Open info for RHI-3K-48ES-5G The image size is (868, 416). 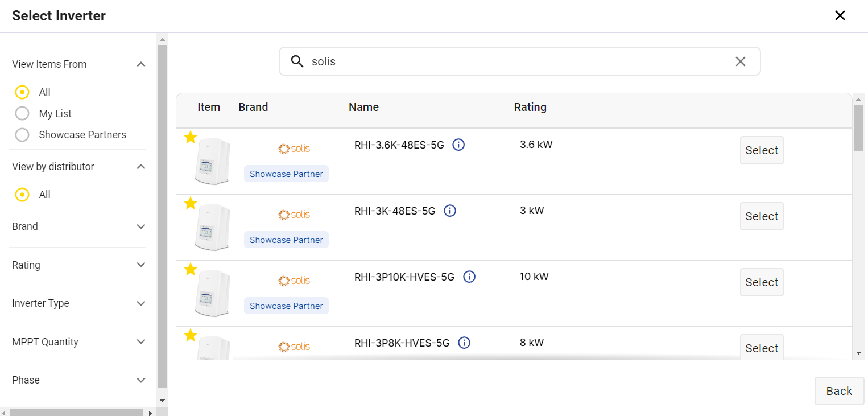(x=450, y=211)
